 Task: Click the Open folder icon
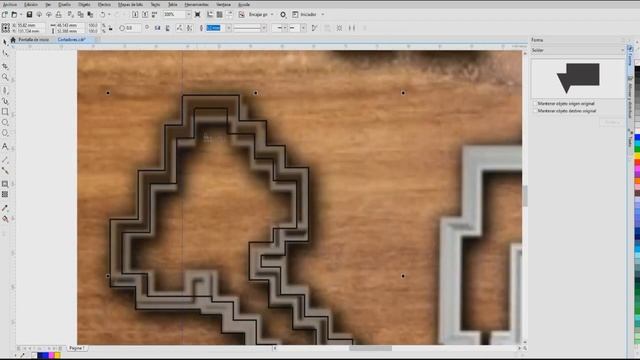(x=14, y=14)
